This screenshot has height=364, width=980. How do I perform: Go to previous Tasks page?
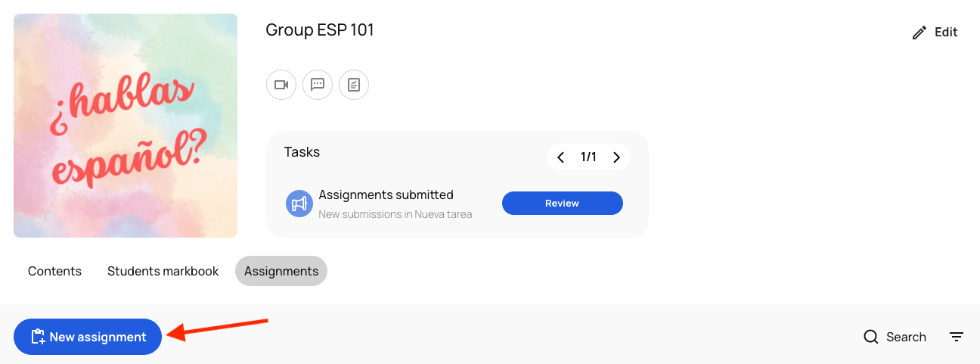(561, 157)
